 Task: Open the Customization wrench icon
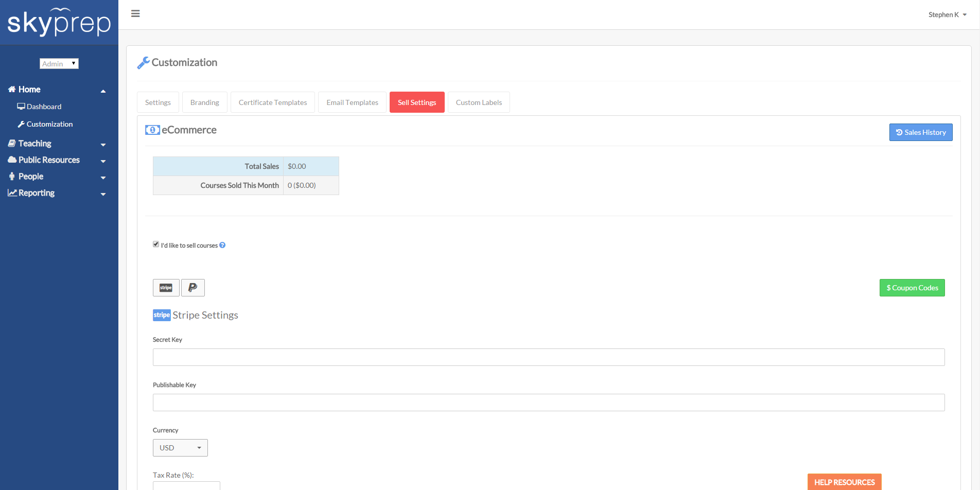pyautogui.click(x=144, y=62)
